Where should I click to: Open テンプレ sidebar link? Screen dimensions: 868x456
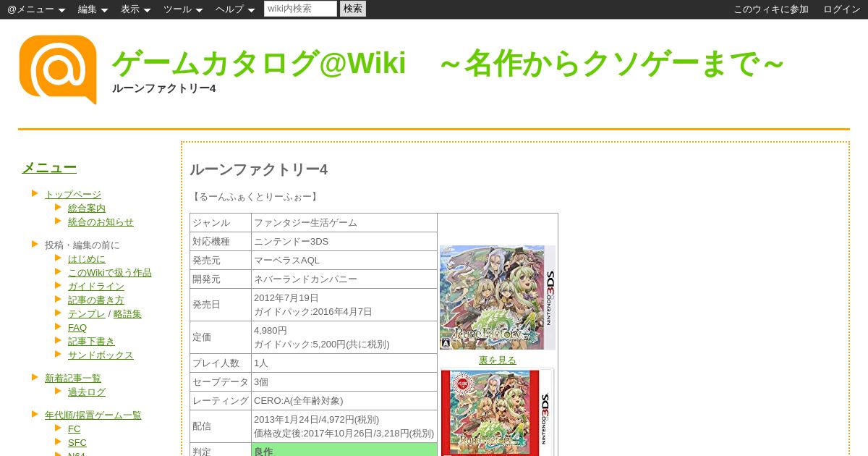[87, 313]
